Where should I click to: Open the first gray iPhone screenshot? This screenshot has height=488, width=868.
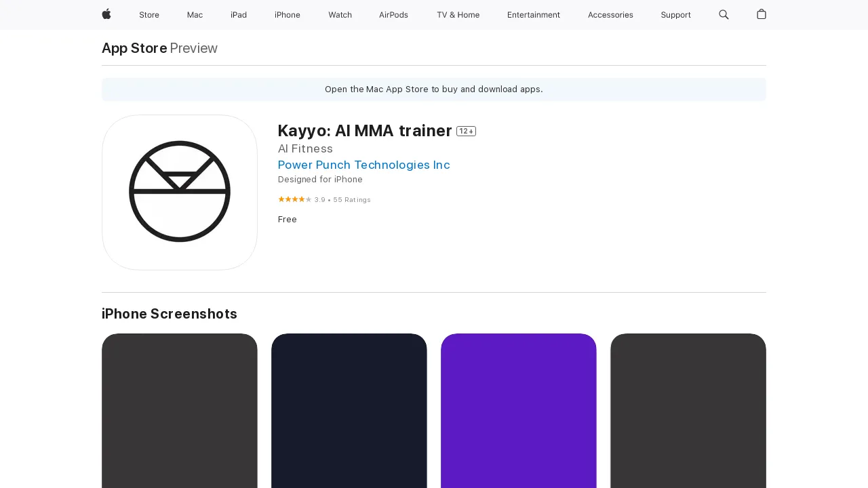click(180, 411)
